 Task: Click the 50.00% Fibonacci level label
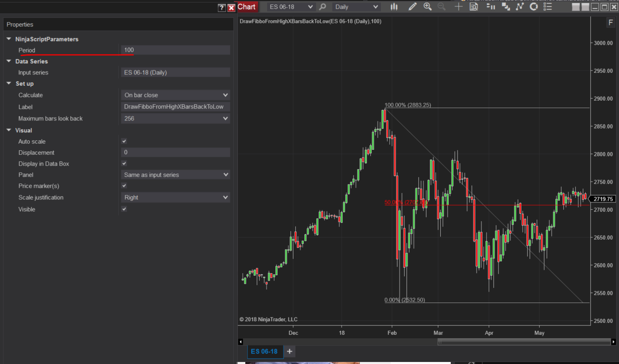(406, 202)
